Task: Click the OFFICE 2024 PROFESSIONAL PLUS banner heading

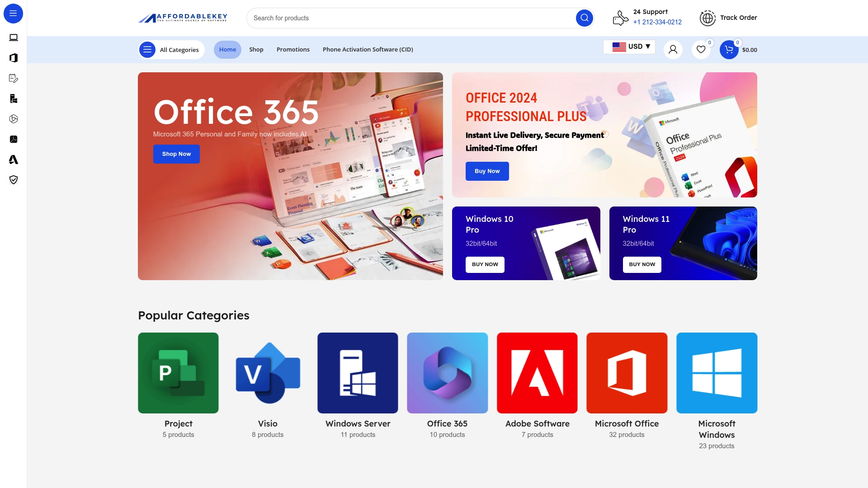Action: pos(526,107)
